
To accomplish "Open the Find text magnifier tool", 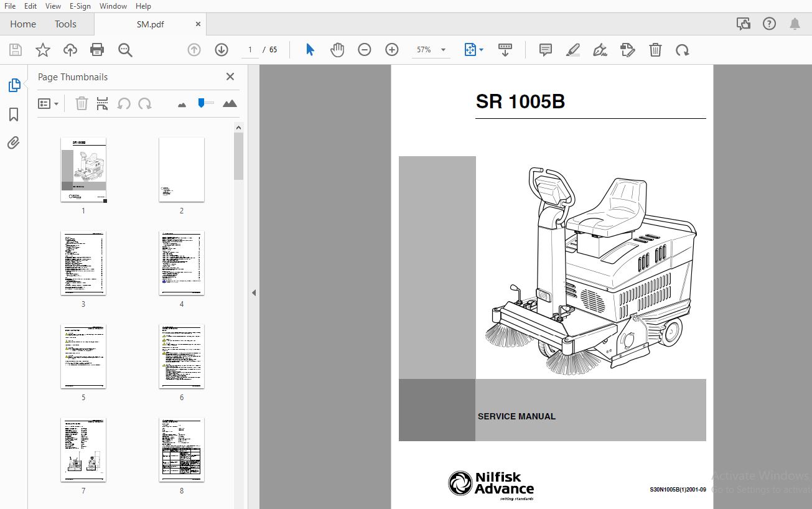I will [125, 50].
